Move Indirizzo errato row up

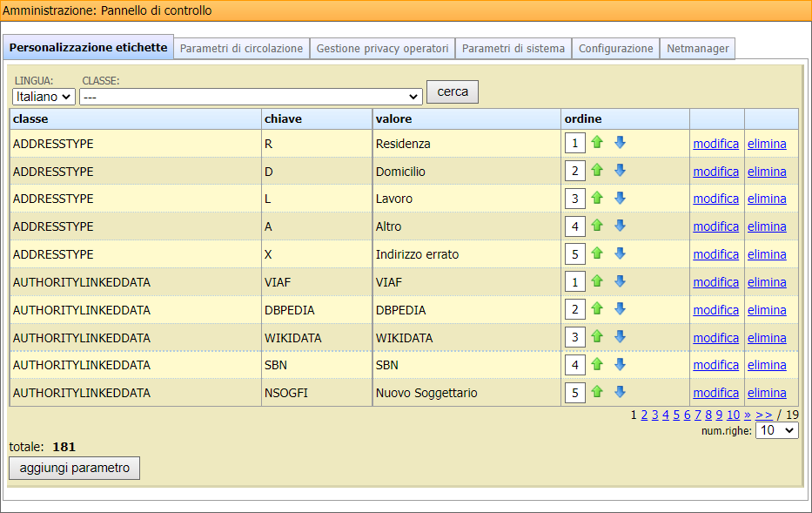[597, 253]
